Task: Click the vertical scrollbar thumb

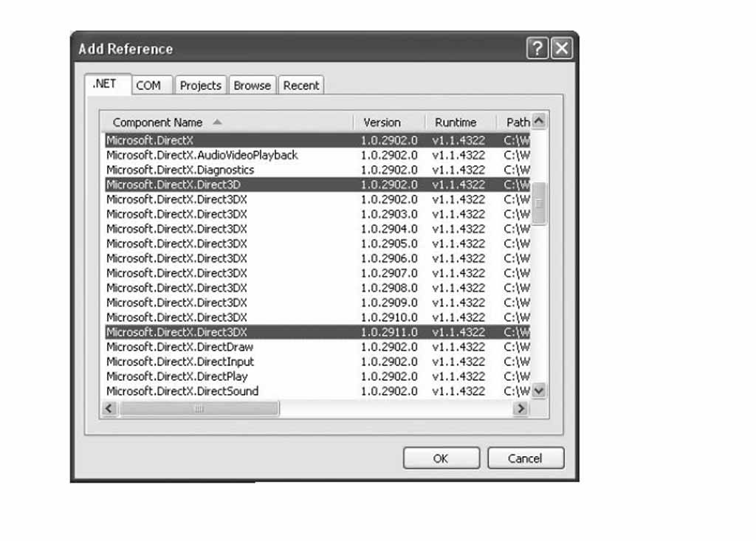Action: pos(539,204)
